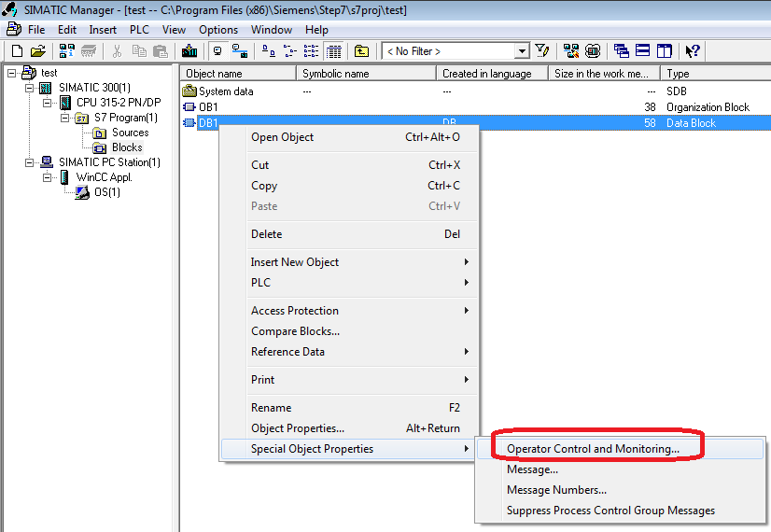Screen dimensions: 771x532
Task: Collapse the CPU 315-2 PN/DP node
Action: tap(47, 103)
